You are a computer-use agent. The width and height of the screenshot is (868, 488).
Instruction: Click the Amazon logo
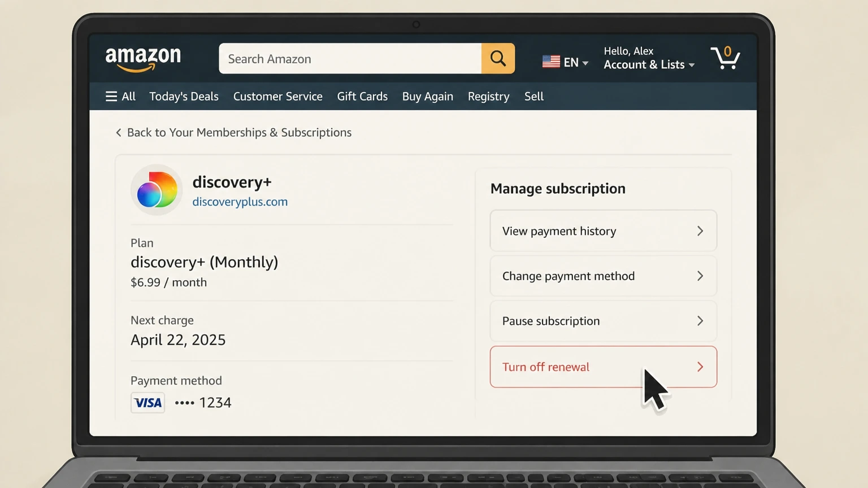click(x=143, y=59)
